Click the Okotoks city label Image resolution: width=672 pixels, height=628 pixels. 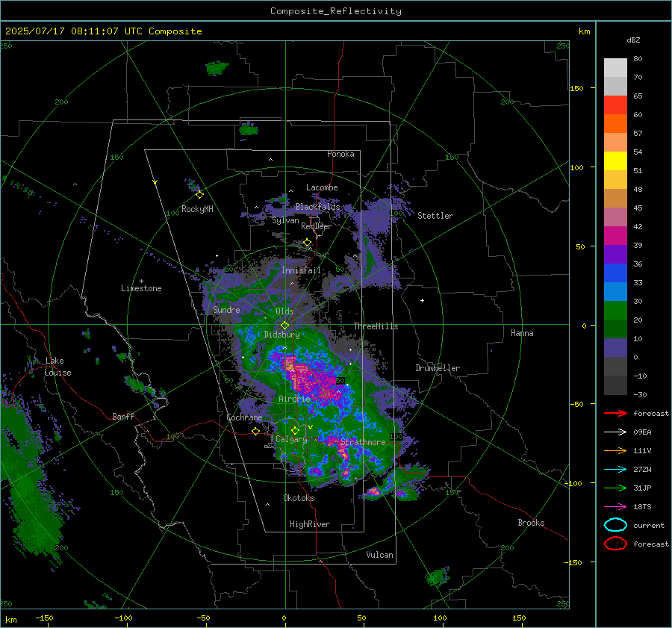click(299, 498)
